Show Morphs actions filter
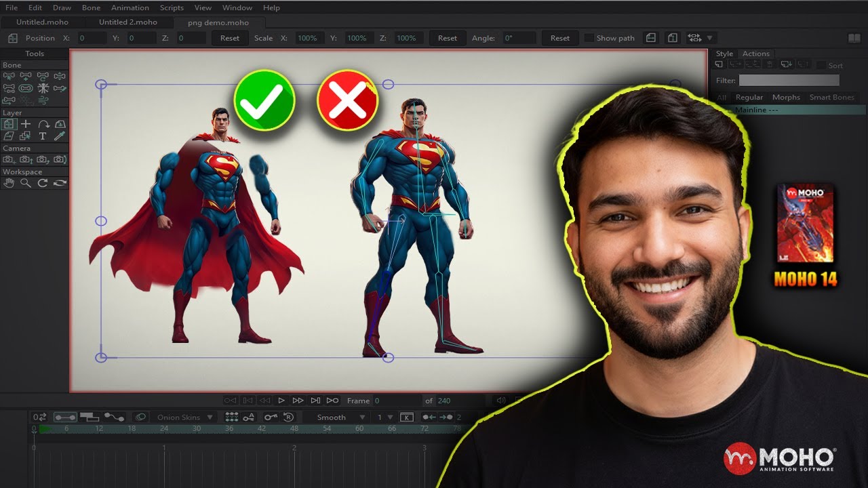This screenshot has height=488, width=868. tap(786, 97)
